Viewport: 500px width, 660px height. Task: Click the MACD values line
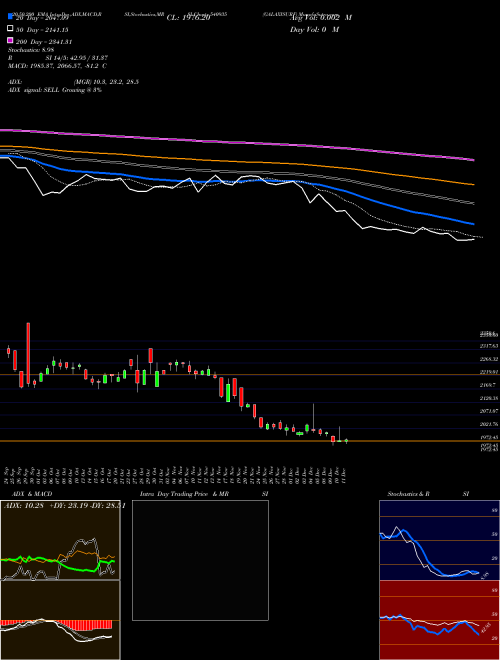(x=57, y=66)
